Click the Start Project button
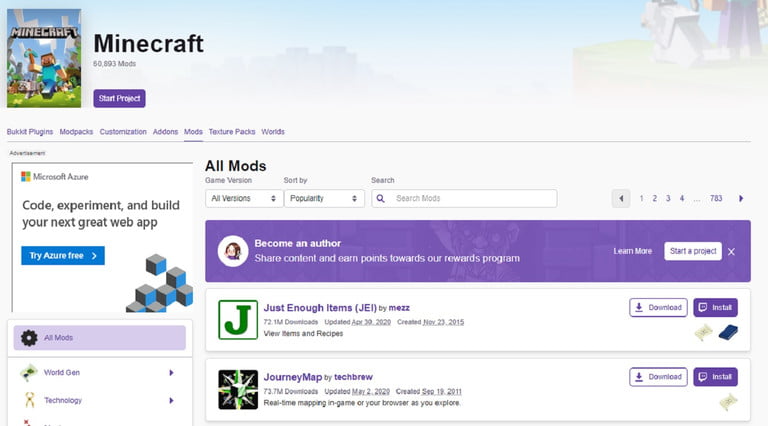The height and width of the screenshot is (426, 768). click(120, 98)
